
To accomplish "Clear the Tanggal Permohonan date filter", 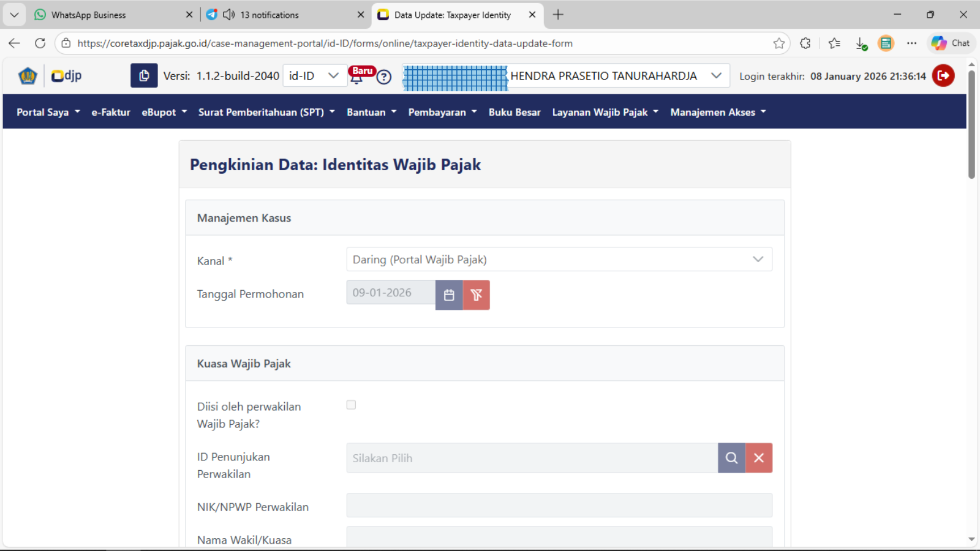I will tap(476, 295).
